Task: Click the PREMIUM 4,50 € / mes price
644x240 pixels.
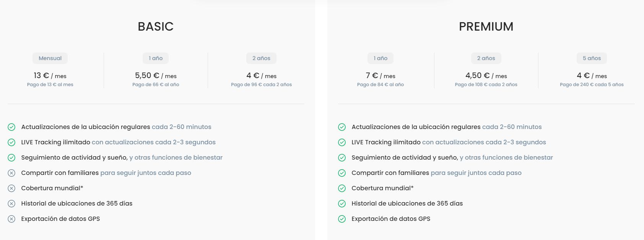Action: pyautogui.click(x=486, y=76)
